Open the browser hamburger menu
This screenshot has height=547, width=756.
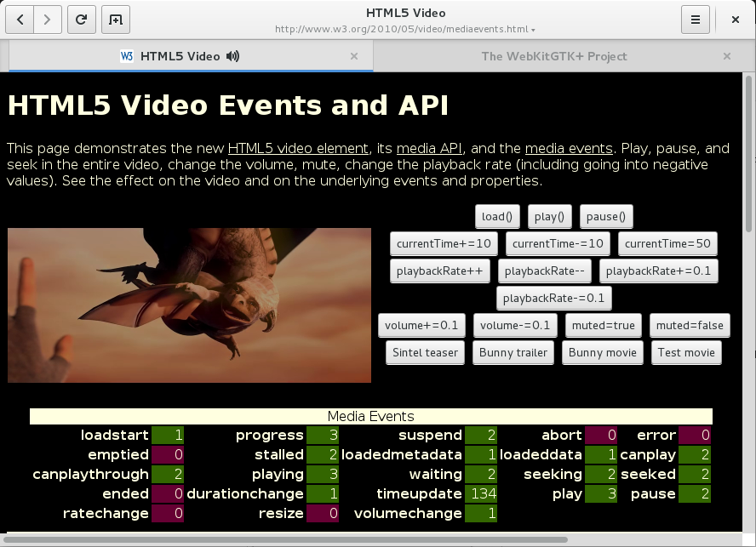[x=696, y=20]
